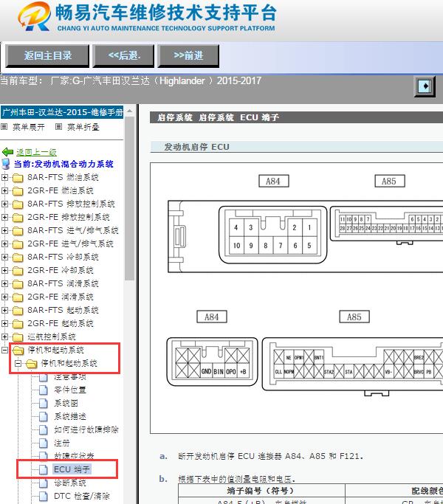Click the left panel scroll-up arrow
Screen dimensions: 443x504
[x=129, y=111]
